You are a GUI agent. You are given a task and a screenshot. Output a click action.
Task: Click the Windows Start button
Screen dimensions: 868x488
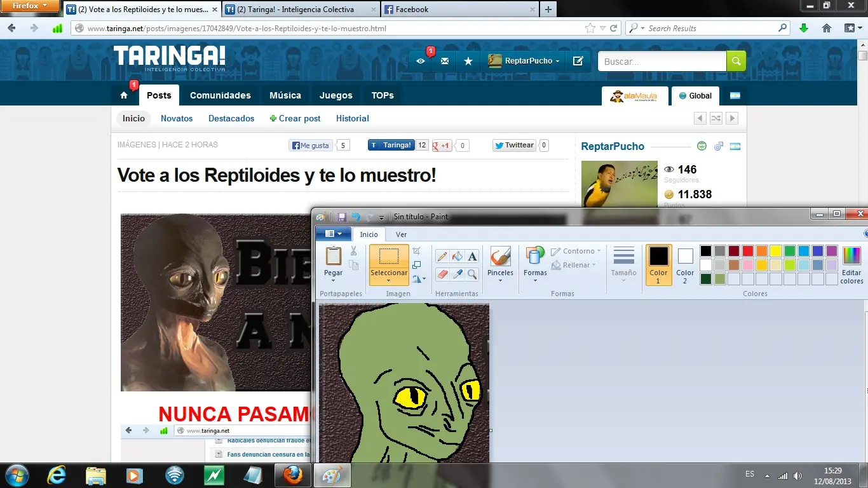pyautogui.click(x=17, y=475)
